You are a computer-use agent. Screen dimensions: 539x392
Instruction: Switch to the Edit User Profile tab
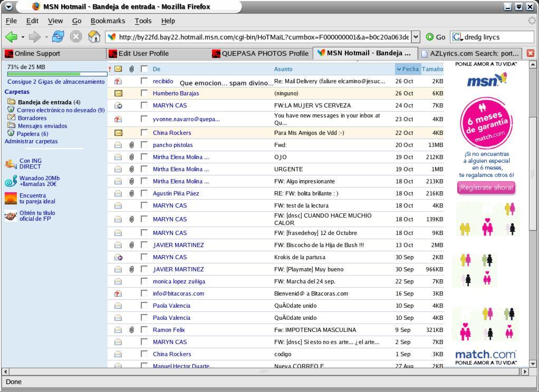coord(158,54)
